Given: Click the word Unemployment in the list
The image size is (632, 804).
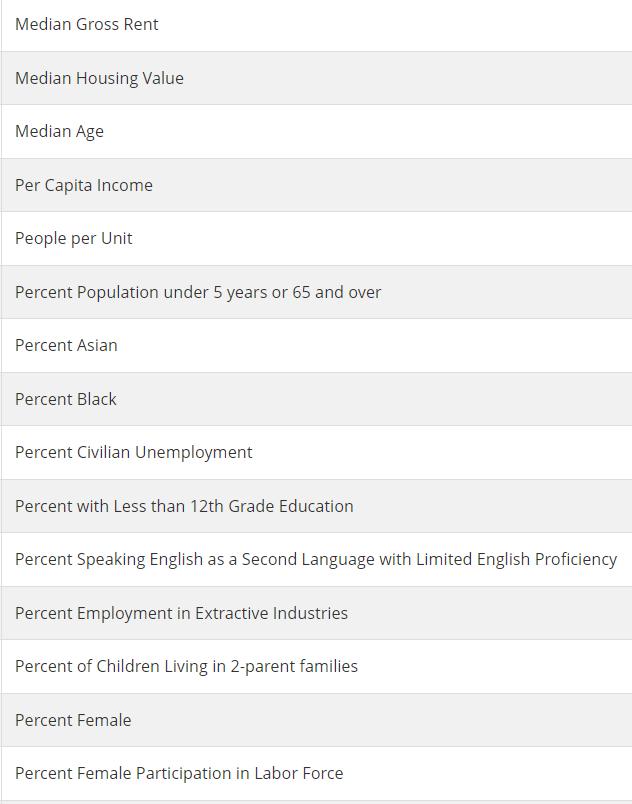Looking at the screenshot, I should click(x=194, y=453).
